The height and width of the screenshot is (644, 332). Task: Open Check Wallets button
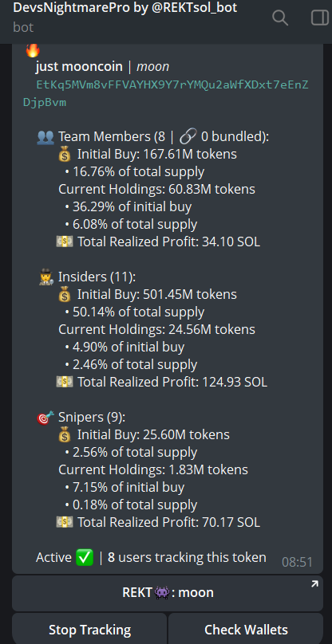click(x=246, y=629)
